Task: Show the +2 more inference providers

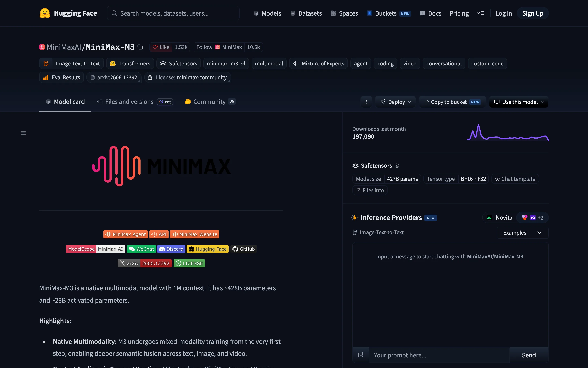Action: [x=532, y=218]
